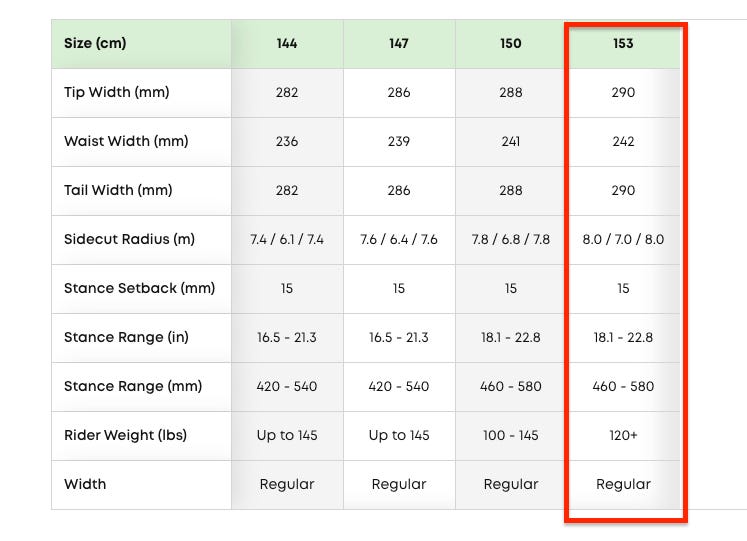Image resolution: width=747 pixels, height=541 pixels.
Task: Select the 150 size column header
Action: point(511,44)
